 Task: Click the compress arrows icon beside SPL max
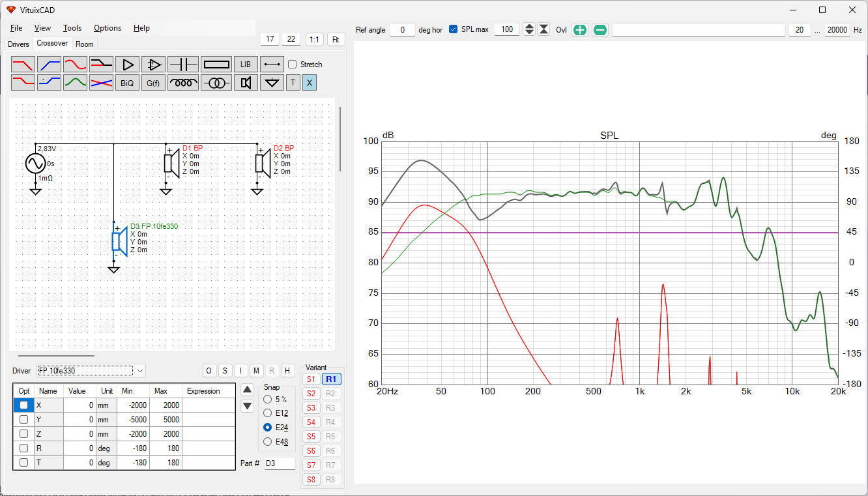pos(543,30)
